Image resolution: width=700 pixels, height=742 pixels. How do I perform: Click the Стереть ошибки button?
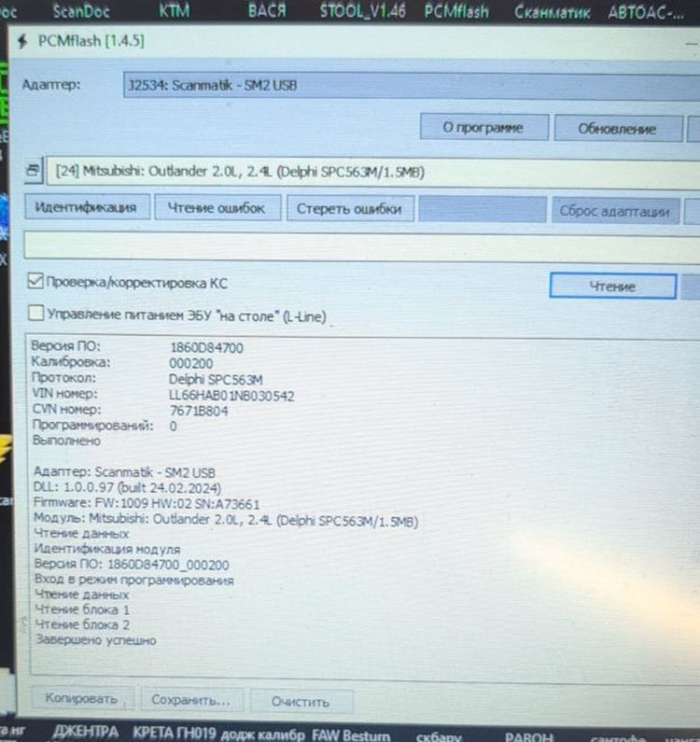coord(350,209)
